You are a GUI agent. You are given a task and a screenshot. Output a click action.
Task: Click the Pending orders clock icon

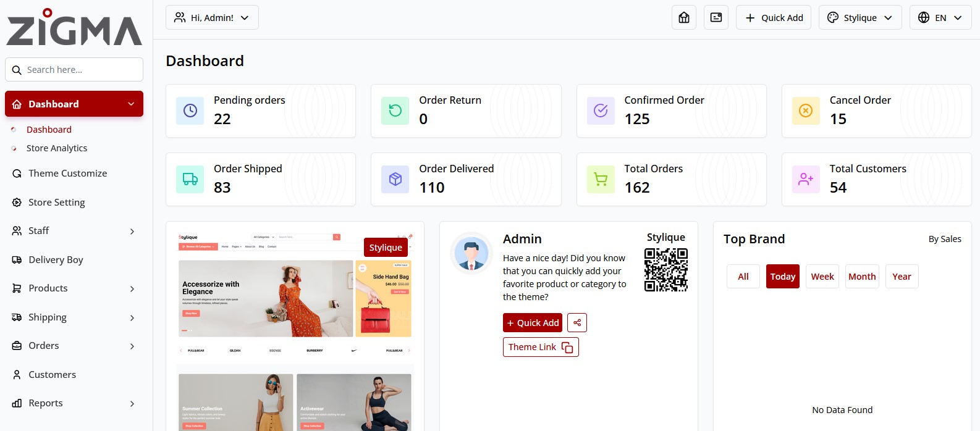tap(190, 111)
